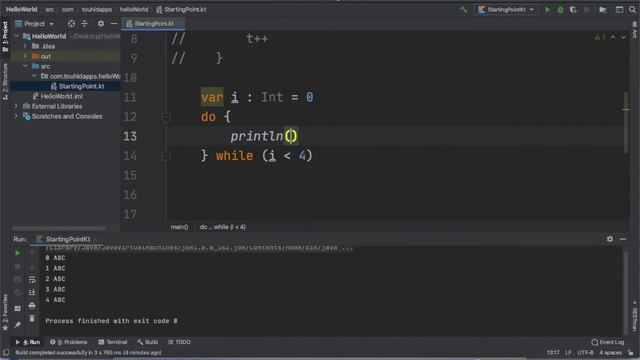Toggle scroll to end in Run console
This screenshot has height=360, width=640.
pos(32,292)
